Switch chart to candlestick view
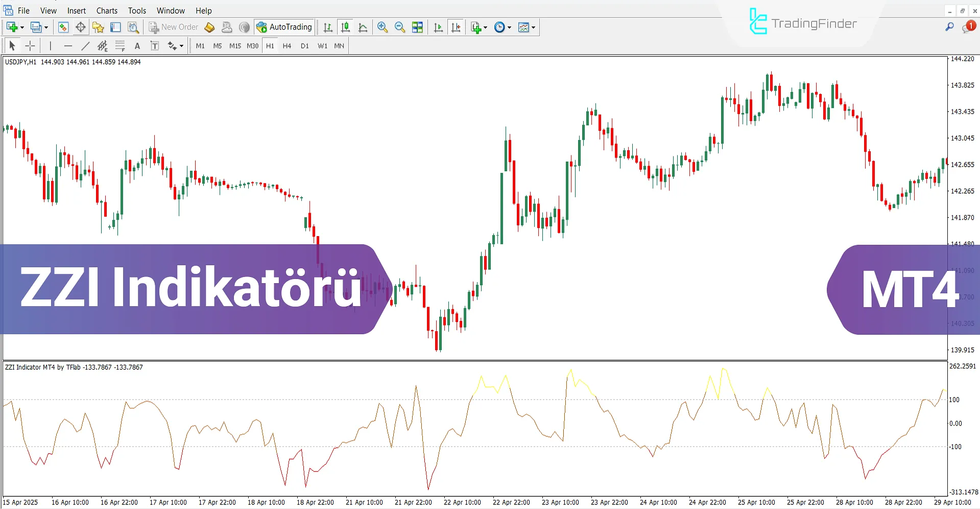Screen dimensions: 980x509 coord(345,27)
